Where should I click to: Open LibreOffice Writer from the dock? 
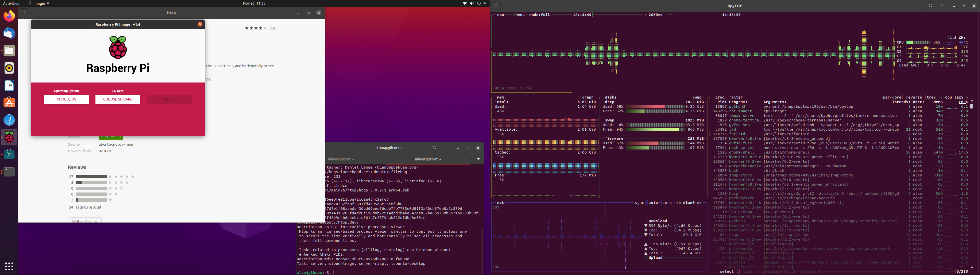9,86
